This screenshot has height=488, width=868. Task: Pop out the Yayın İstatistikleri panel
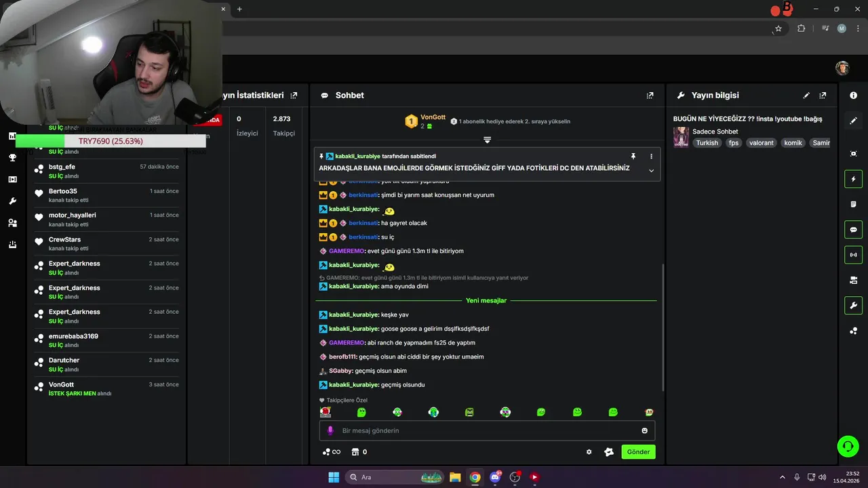294,96
